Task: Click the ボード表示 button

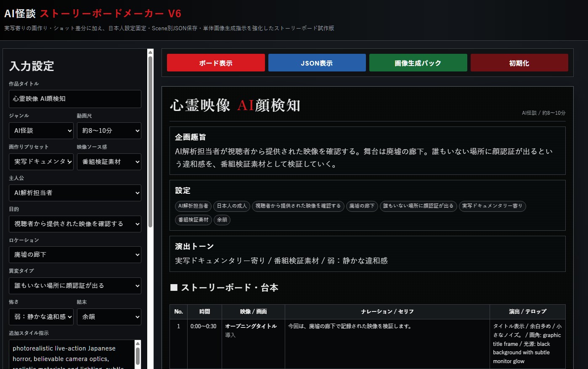Action: (x=216, y=63)
